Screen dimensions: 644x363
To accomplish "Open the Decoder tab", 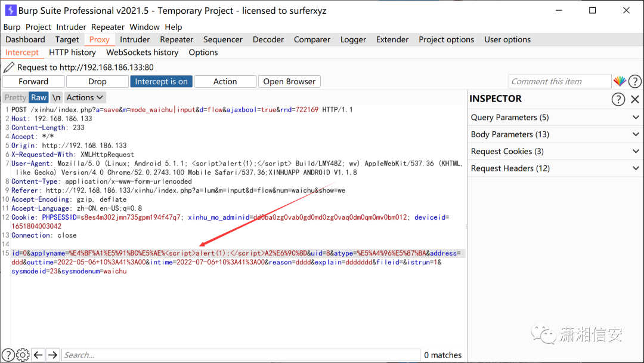I will point(268,39).
